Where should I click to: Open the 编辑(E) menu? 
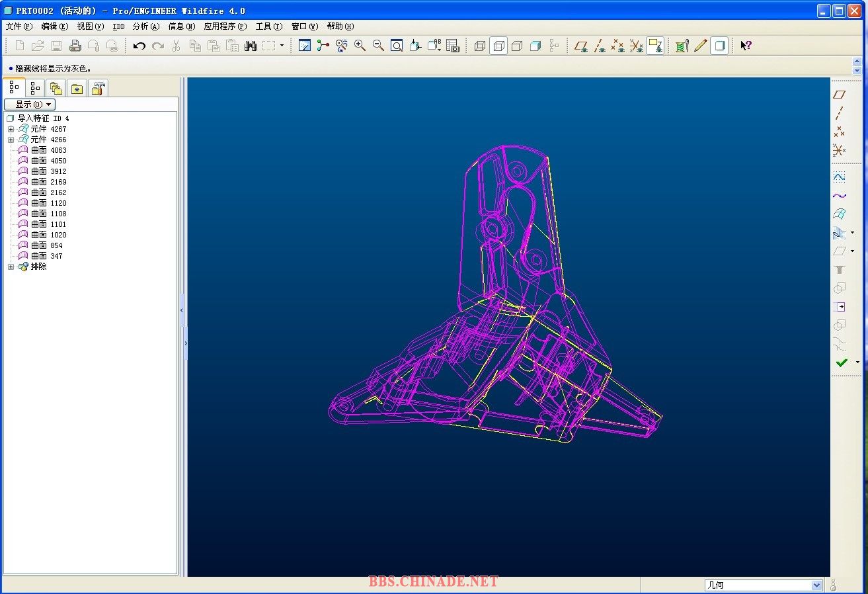pos(54,26)
